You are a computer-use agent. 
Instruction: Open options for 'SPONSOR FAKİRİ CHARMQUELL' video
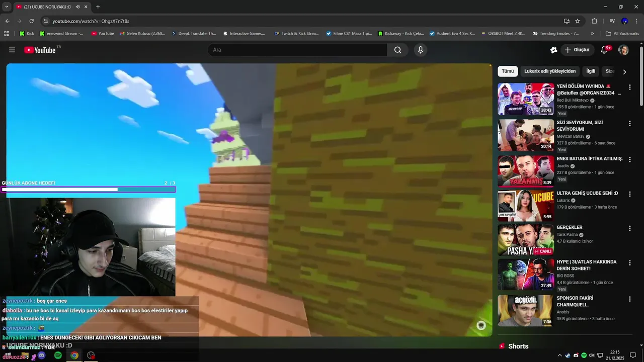click(x=629, y=299)
